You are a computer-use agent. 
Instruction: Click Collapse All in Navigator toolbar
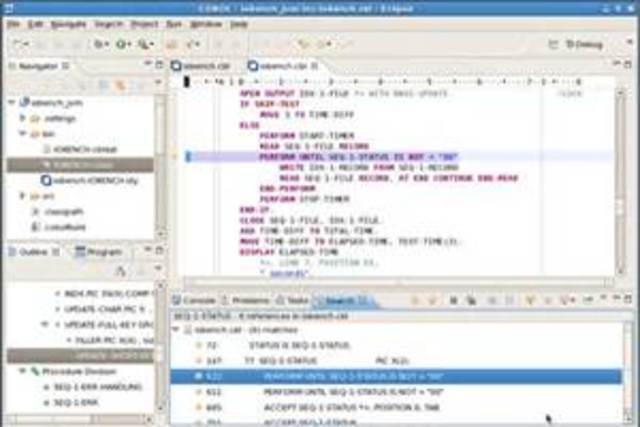coord(104,85)
